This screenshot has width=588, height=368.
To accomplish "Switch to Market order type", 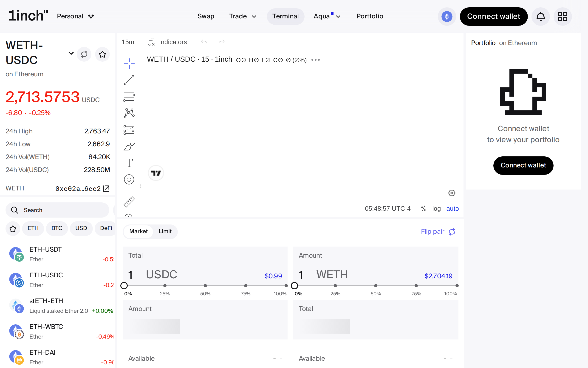I will (x=138, y=231).
